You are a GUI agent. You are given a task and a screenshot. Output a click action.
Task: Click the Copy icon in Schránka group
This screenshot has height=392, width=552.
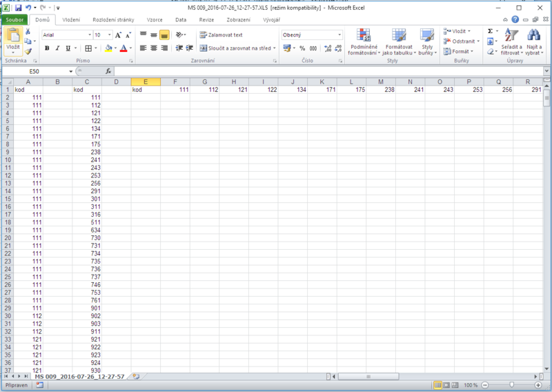coord(28,41)
